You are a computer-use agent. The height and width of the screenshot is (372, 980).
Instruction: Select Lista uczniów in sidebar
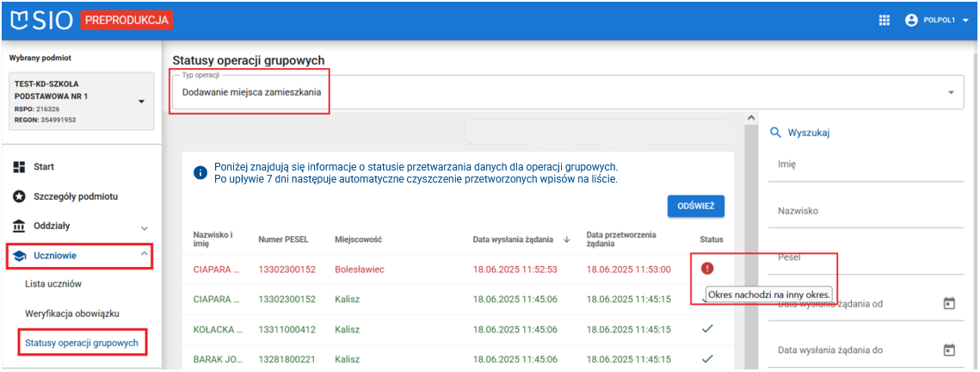tap(53, 283)
